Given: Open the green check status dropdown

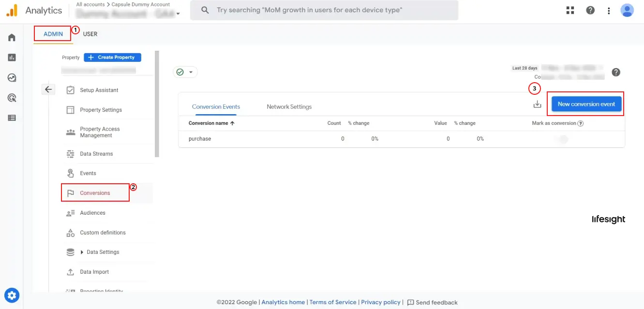Looking at the screenshot, I should tap(185, 72).
